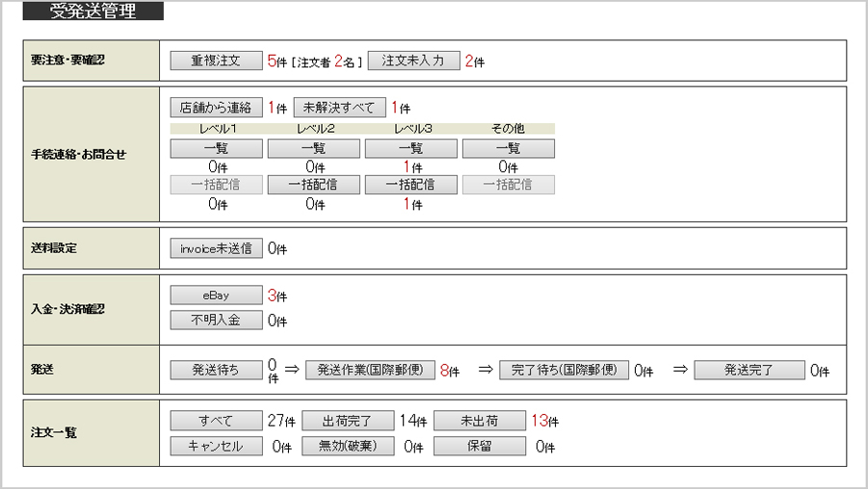Click レベル2 一括配信 button

pyautogui.click(x=313, y=185)
